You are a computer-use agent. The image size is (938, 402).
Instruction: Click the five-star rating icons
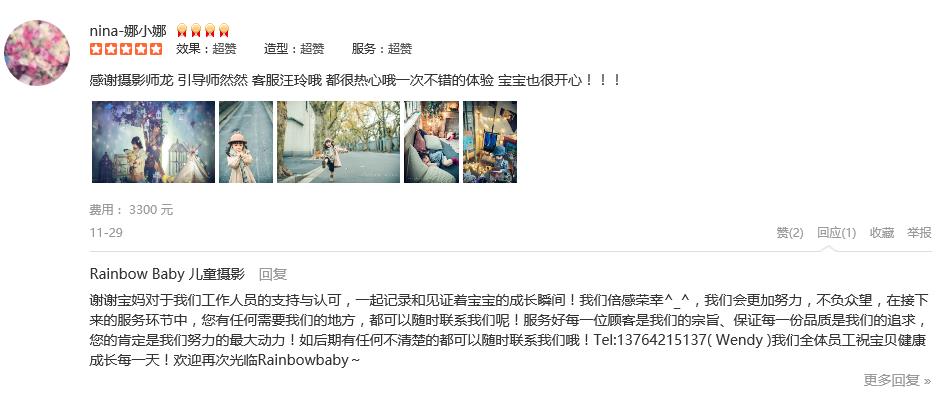pos(126,49)
